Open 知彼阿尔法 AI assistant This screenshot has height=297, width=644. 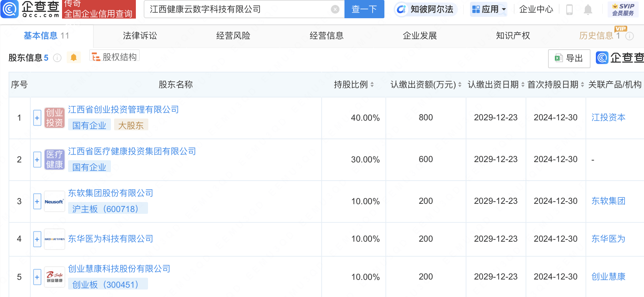(425, 9)
